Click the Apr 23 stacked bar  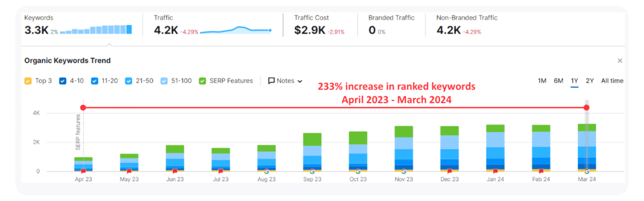(x=83, y=164)
